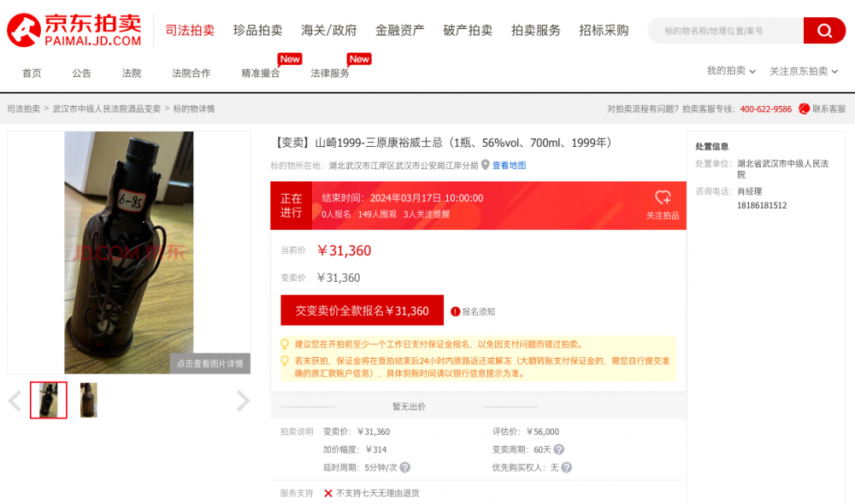Viewport: 855px width, 504px height.
Task: Click the 联系客服 customer service icon
Action: tap(804, 109)
